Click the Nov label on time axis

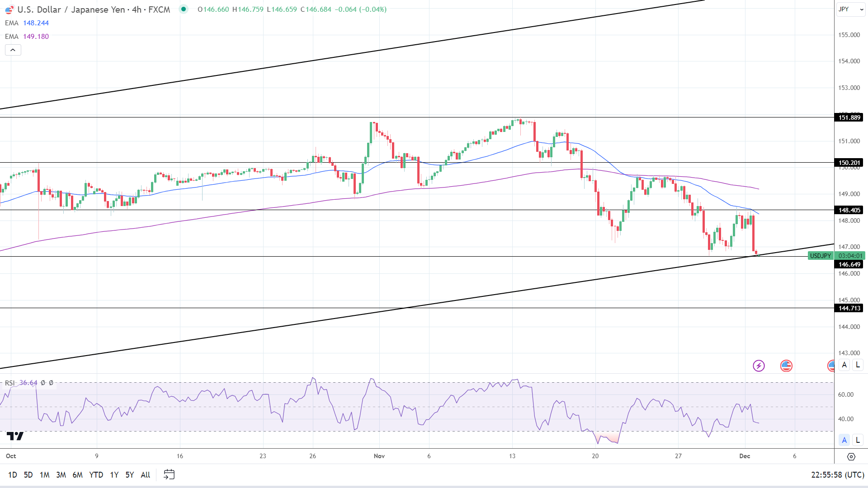point(379,456)
